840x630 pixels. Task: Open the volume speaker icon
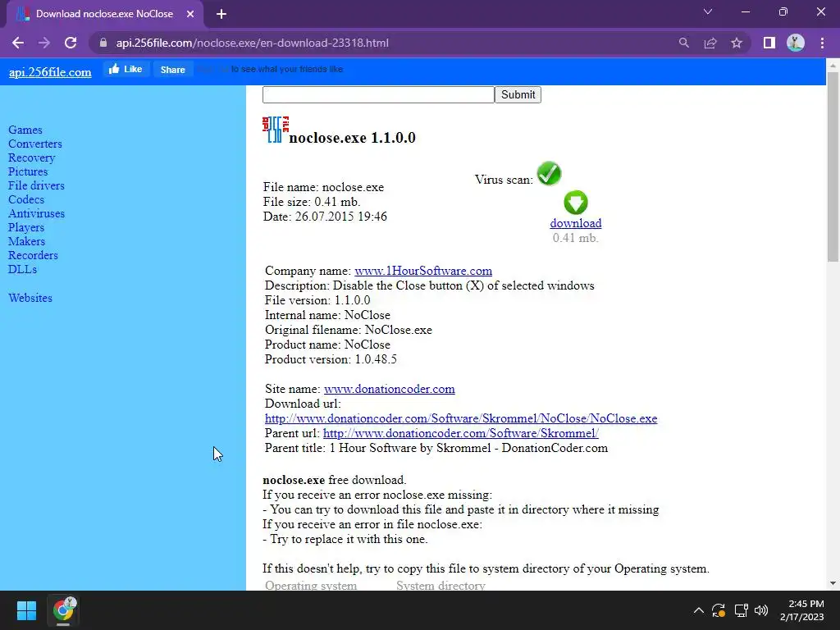click(x=760, y=610)
